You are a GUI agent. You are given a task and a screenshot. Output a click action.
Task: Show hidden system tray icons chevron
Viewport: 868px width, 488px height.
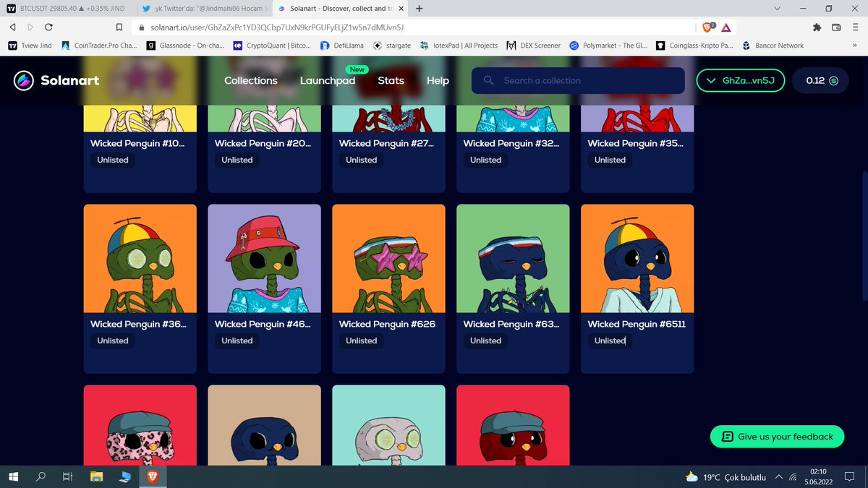point(778,476)
